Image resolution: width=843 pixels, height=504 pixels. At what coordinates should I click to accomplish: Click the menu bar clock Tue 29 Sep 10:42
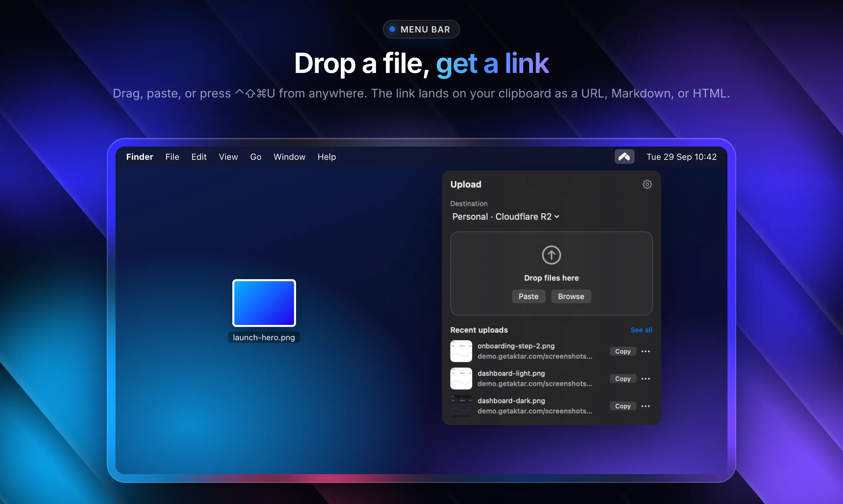click(x=681, y=157)
